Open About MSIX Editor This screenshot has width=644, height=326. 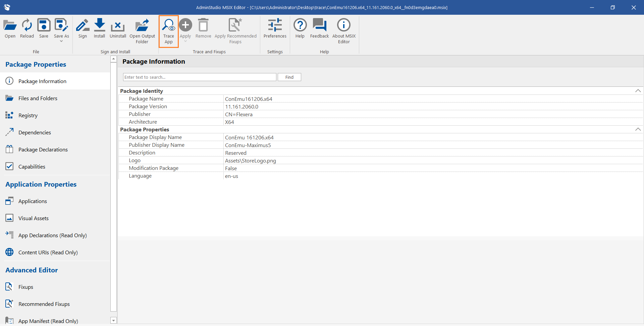(344, 31)
